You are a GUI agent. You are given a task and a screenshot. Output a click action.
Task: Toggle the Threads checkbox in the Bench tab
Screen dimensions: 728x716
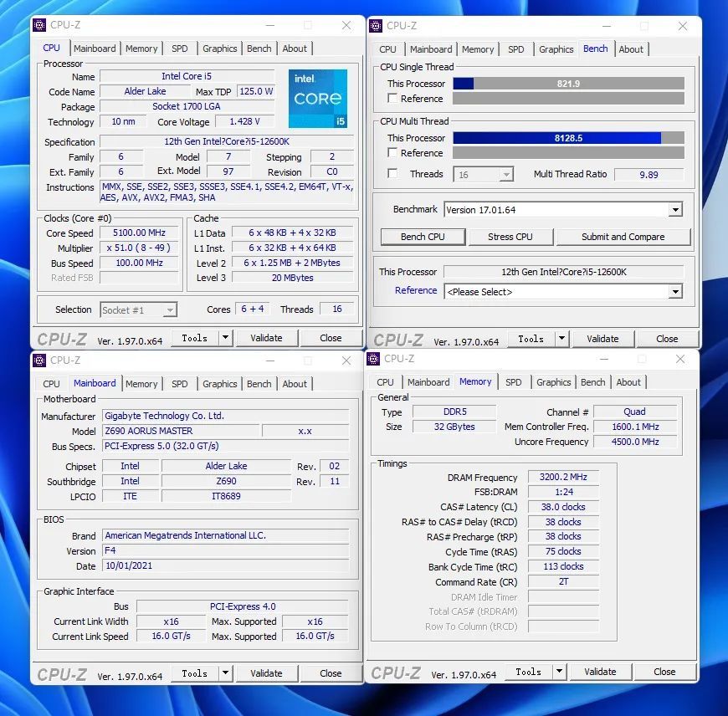(392, 174)
